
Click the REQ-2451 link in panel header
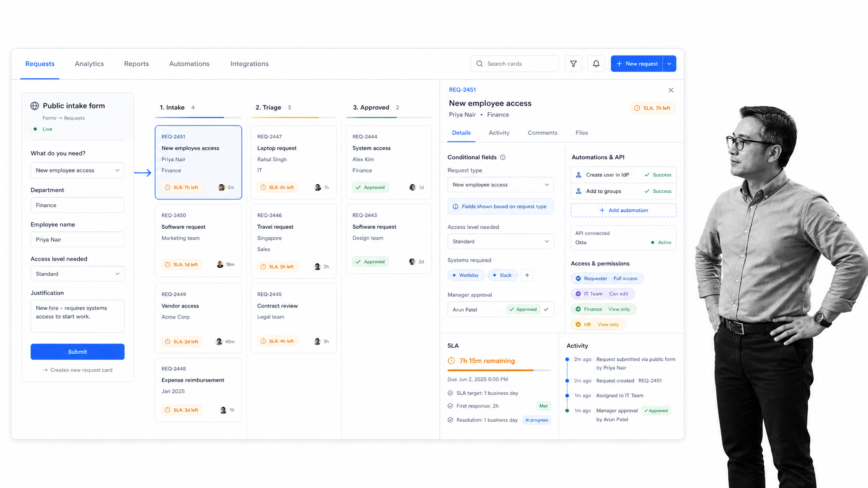[462, 90]
